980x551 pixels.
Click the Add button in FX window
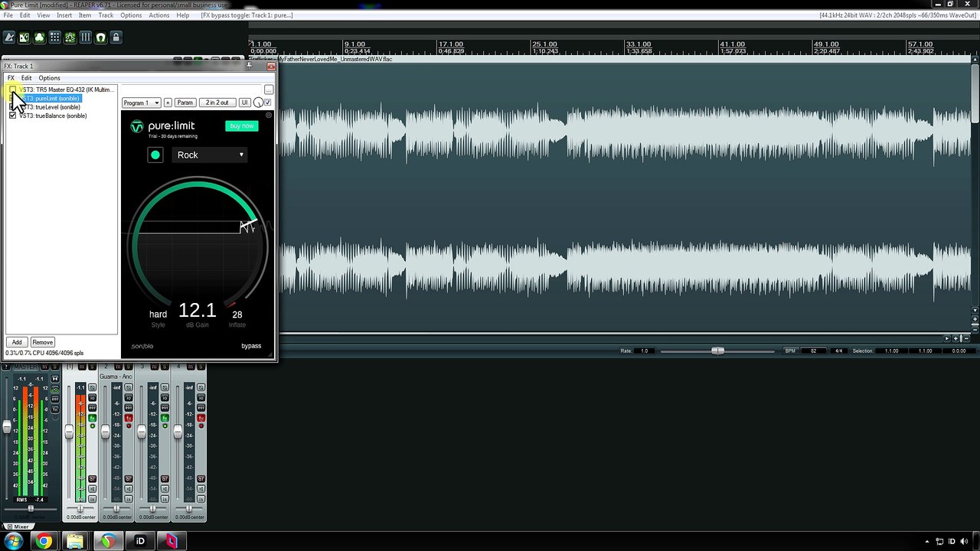[x=17, y=342]
